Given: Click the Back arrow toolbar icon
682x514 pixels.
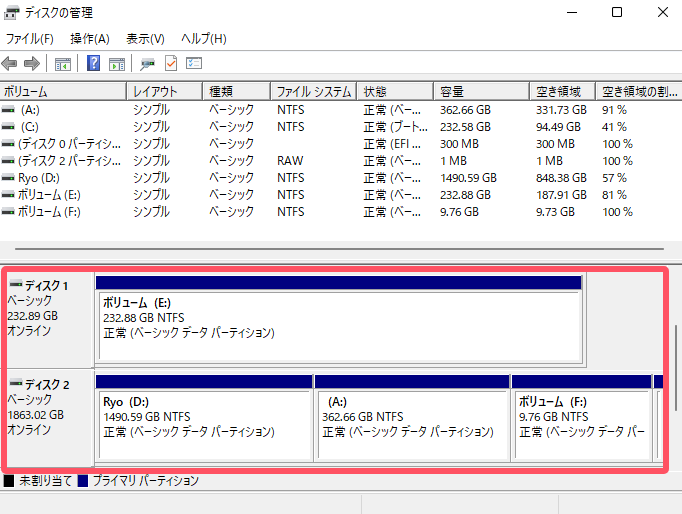Looking at the screenshot, I should (x=9, y=63).
